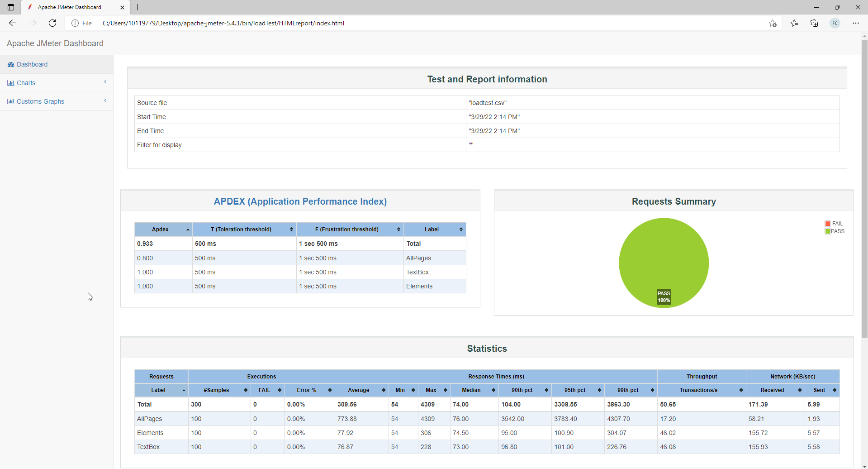This screenshot has height=469, width=868.
Task: Go back to the previous page
Action: [x=13, y=23]
